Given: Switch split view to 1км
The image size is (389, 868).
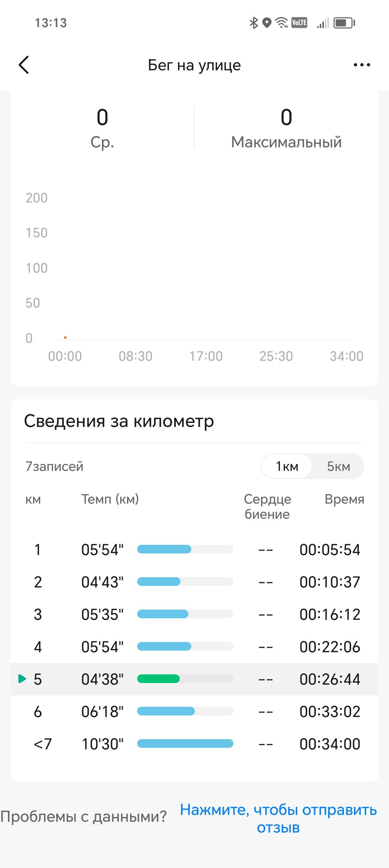Looking at the screenshot, I should coord(287,466).
